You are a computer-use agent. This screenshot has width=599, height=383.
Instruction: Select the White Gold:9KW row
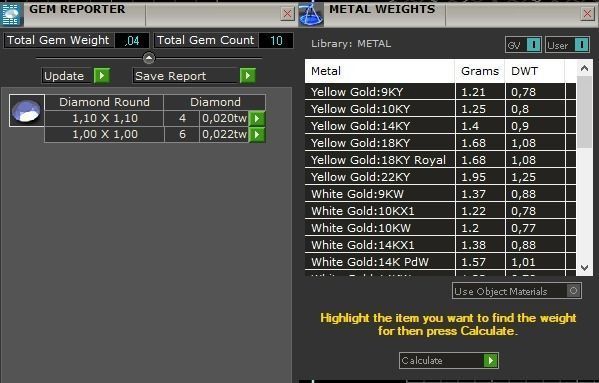pyautogui.click(x=440, y=194)
